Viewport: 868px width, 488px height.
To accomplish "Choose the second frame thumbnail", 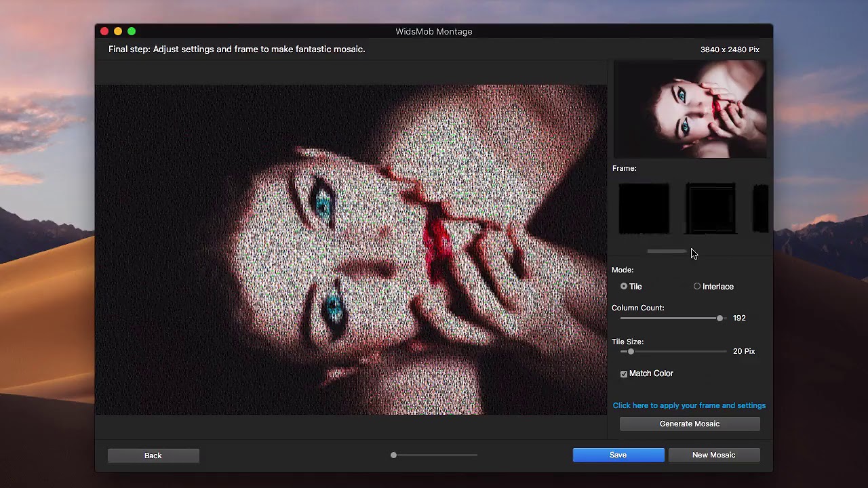I will (x=711, y=209).
